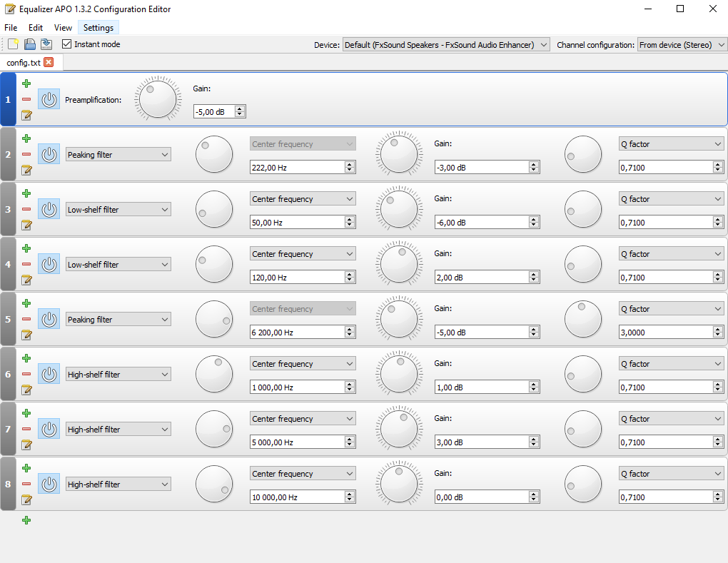Increase the 3,0000 Q factor value
The width and height of the screenshot is (728, 563).
coord(718,330)
